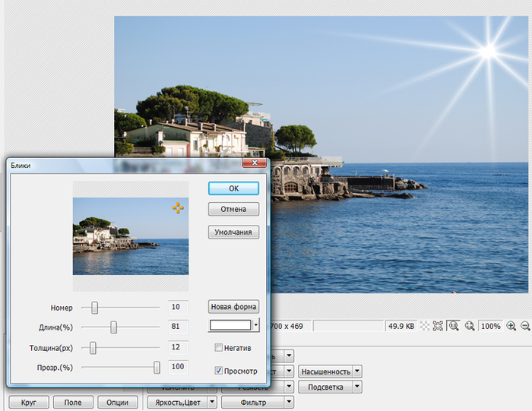
Task: Click the magnifier icon with corner arrows
Action: (x=470, y=326)
